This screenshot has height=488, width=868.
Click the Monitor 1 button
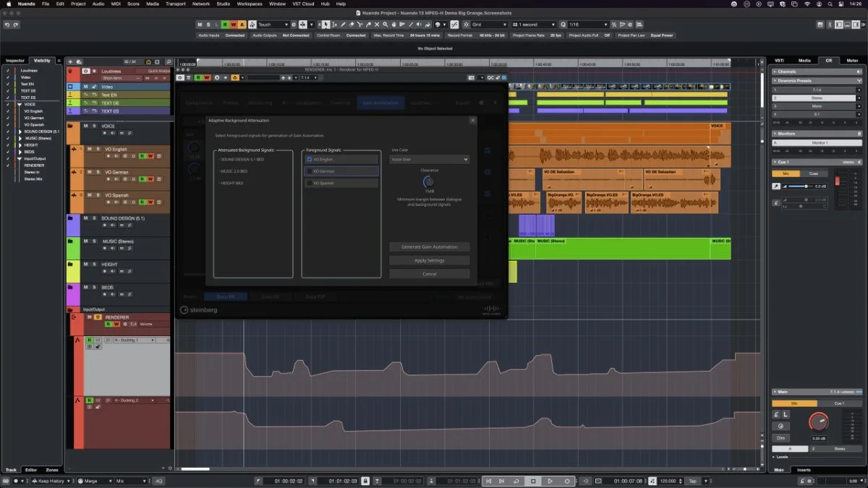(x=816, y=142)
